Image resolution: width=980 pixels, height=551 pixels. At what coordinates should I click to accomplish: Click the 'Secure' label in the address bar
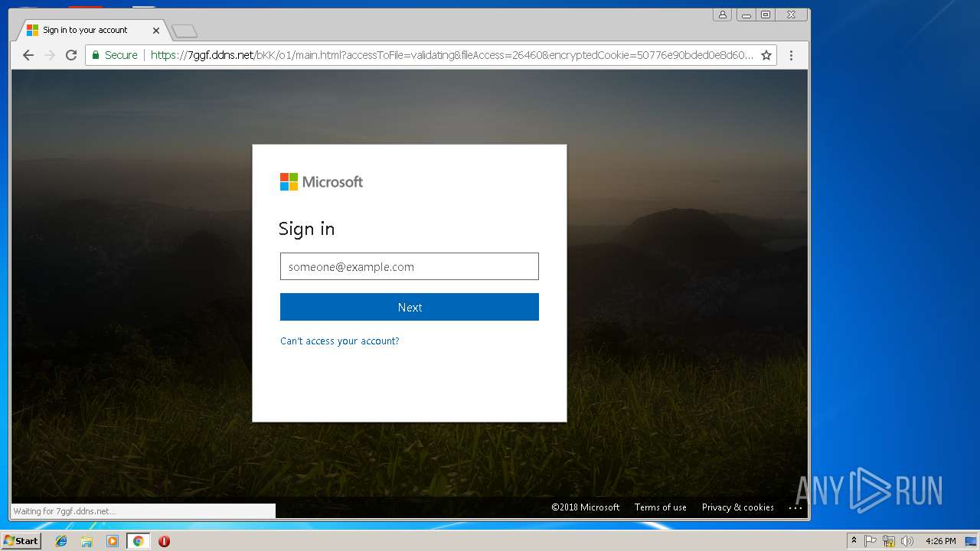tap(121, 55)
